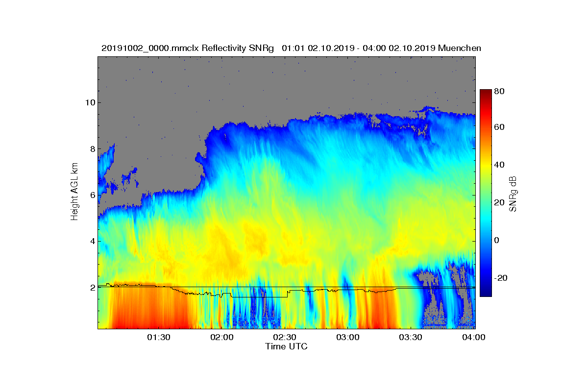
Task: Click the plot title text
Action: 291,48
